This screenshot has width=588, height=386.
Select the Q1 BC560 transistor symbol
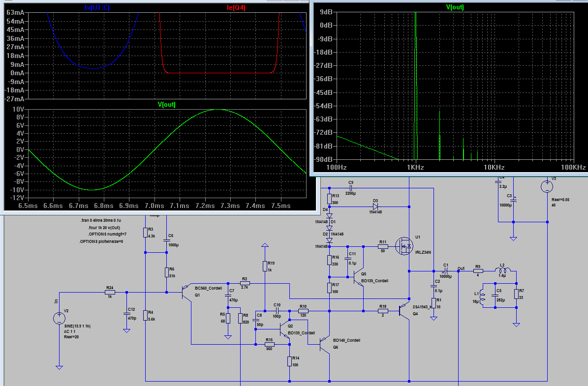186,292
